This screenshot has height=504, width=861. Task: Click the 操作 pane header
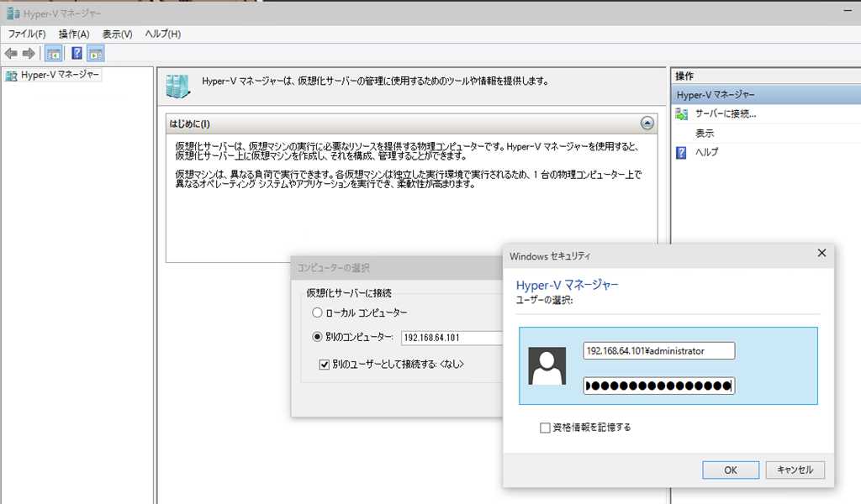(766, 76)
